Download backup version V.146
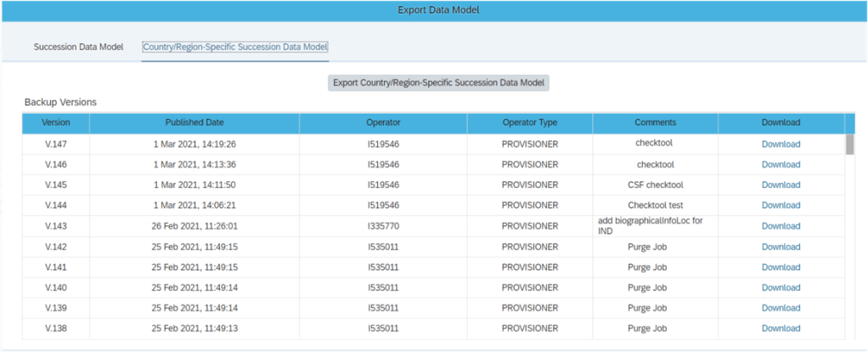The height and width of the screenshot is (352, 868). (x=781, y=164)
